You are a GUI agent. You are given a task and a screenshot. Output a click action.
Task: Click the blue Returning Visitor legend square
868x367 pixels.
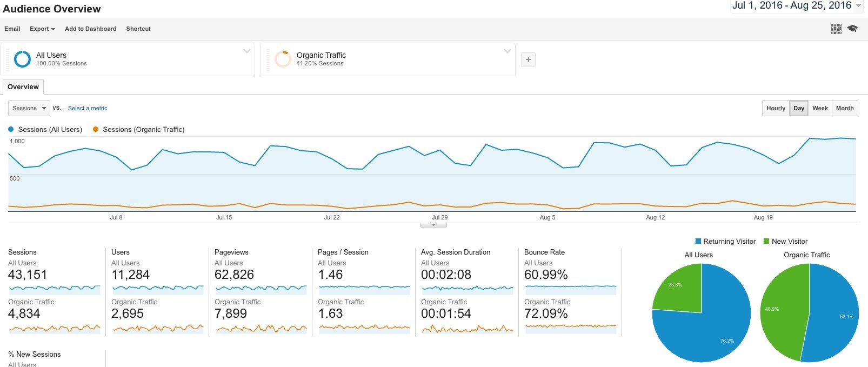pyautogui.click(x=698, y=241)
